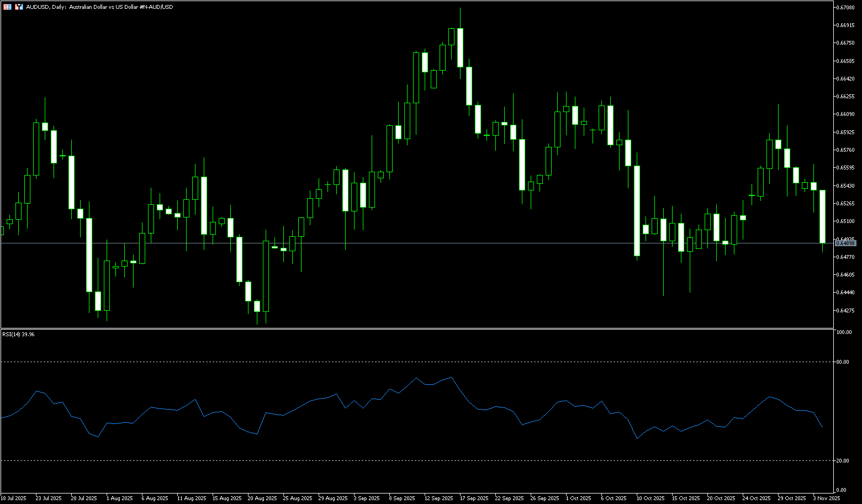This screenshot has height=504, width=862.
Task: Click the 20.00 level on RSI scale
Action: 843,460
